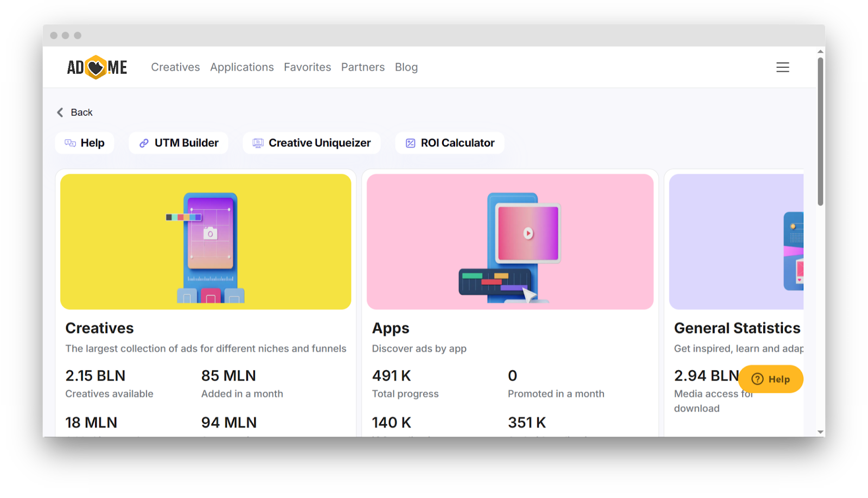Image resolution: width=868 pixels, height=498 pixels.
Task: Click the back chevron arrow
Action: point(60,112)
